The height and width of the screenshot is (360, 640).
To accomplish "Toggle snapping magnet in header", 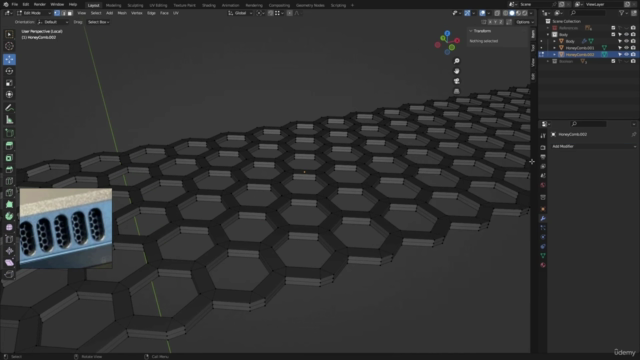I will [x=270, y=13].
